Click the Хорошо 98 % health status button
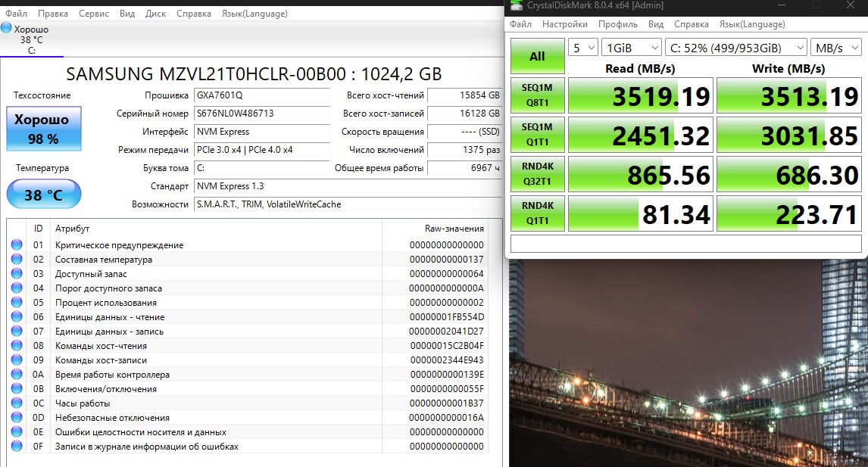The width and height of the screenshot is (868, 467). click(44, 129)
